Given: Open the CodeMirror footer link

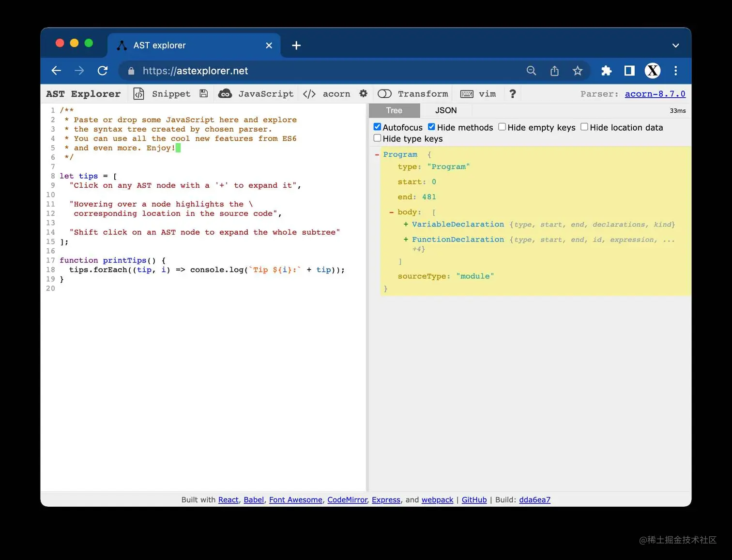Looking at the screenshot, I should pos(347,500).
